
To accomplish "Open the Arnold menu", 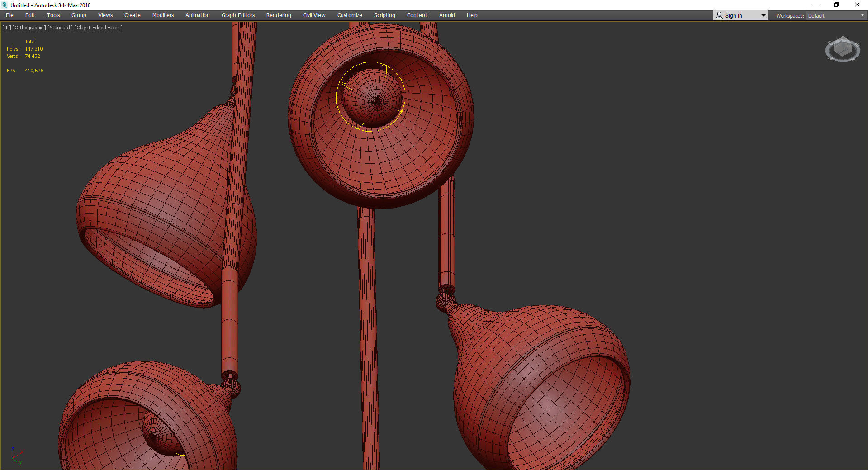I will (447, 15).
